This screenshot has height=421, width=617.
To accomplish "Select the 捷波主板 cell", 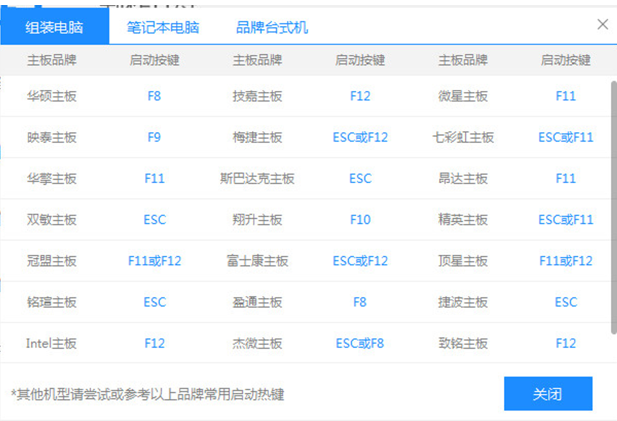I will pyautogui.click(x=463, y=302).
